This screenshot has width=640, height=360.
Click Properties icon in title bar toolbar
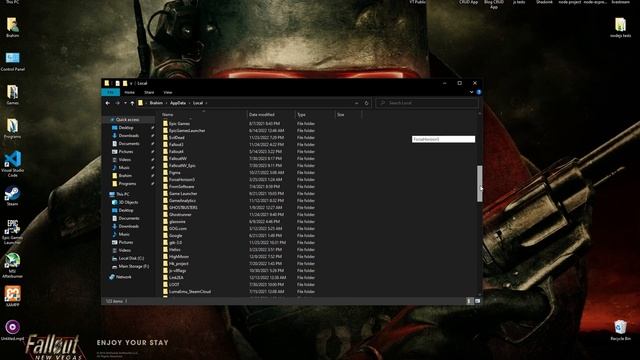[118, 83]
